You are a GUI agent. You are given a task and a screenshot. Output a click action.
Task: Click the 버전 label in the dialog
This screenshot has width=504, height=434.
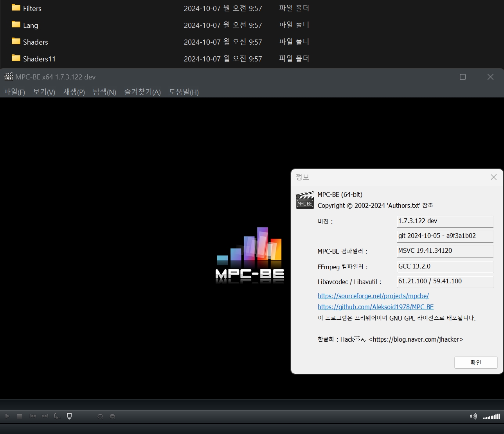(325, 222)
